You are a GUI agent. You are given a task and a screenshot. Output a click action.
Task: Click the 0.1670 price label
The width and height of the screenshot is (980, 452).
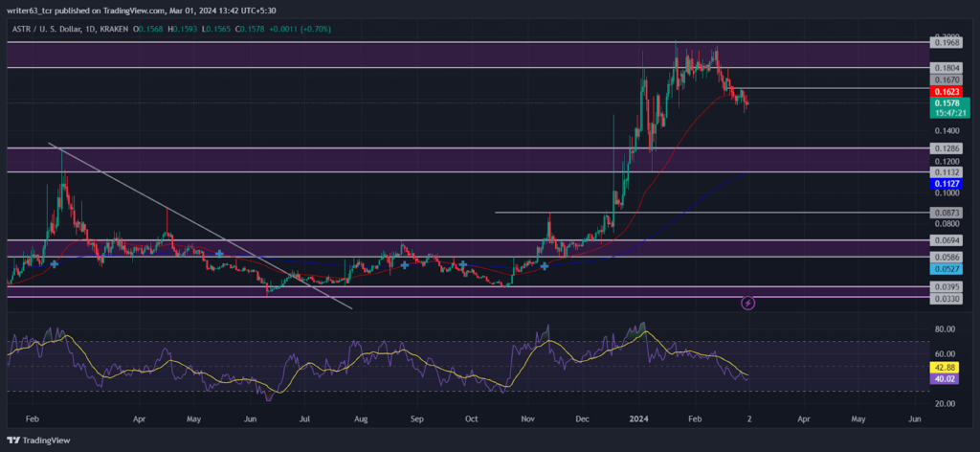[945, 80]
